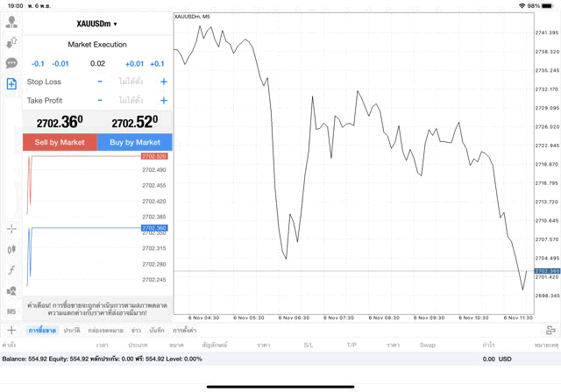Increase Stop Loss with plus

click(164, 82)
